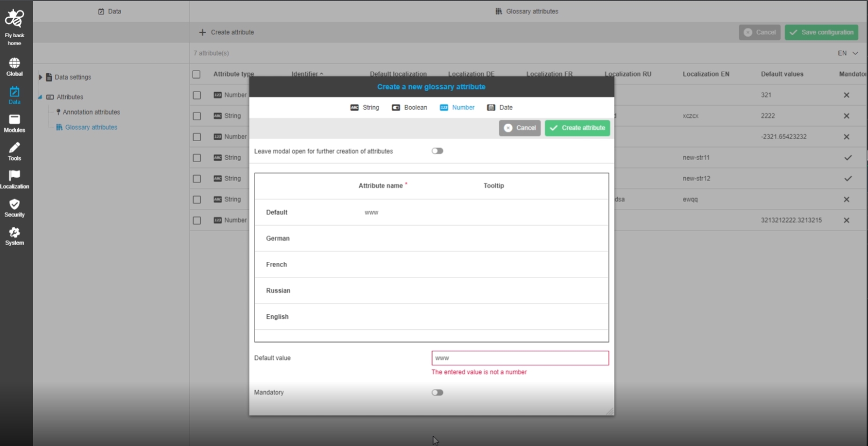Click the Fly back home logo icon
Screen dimensions: 868x446
pos(15,19)
